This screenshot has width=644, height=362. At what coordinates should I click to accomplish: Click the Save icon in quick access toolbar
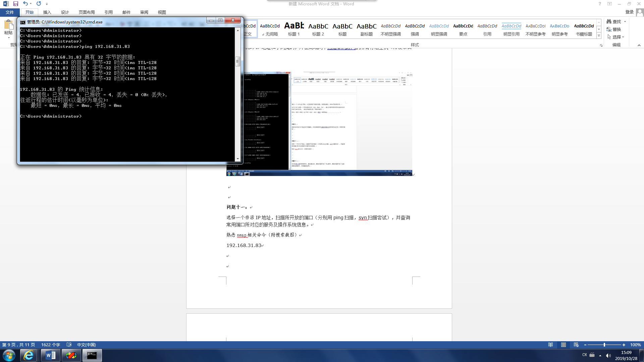15,4
